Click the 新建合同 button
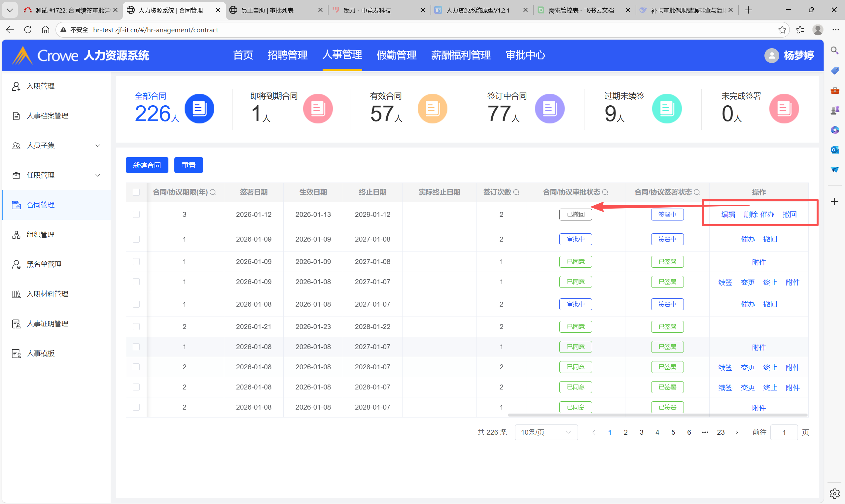This screenshot has height=504, width=845. tap(147, 165)
